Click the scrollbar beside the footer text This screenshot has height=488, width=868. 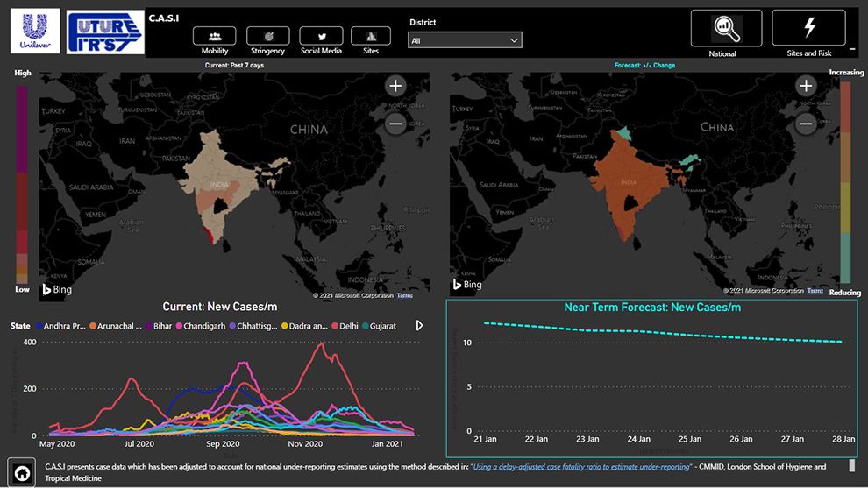click(x=852, y=466)
